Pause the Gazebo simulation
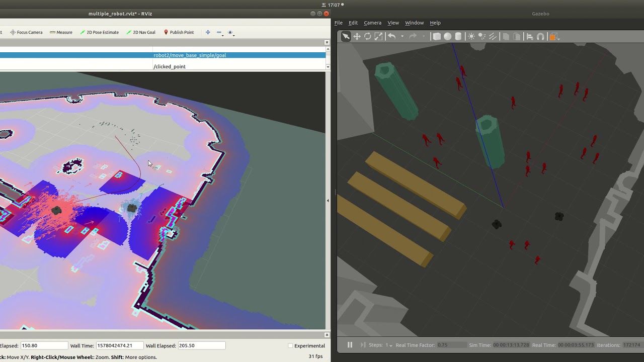Screen dimensions: 644x362 pos(350,345)
